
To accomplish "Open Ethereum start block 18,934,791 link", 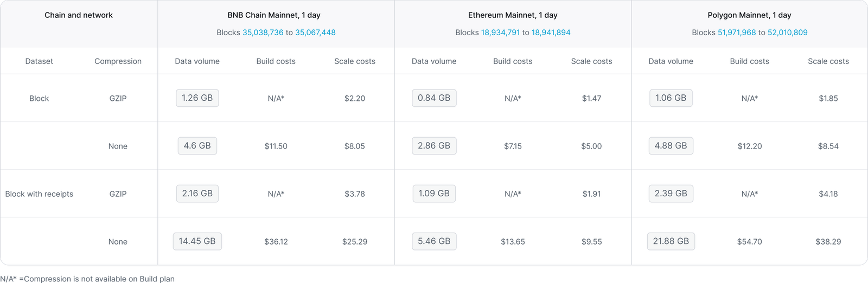I will click(500, 33).
